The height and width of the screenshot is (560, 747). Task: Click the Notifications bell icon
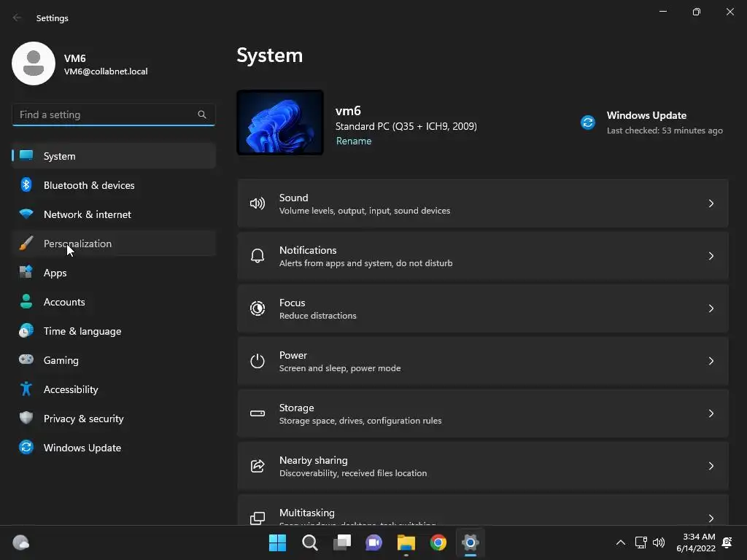[258, 256]
